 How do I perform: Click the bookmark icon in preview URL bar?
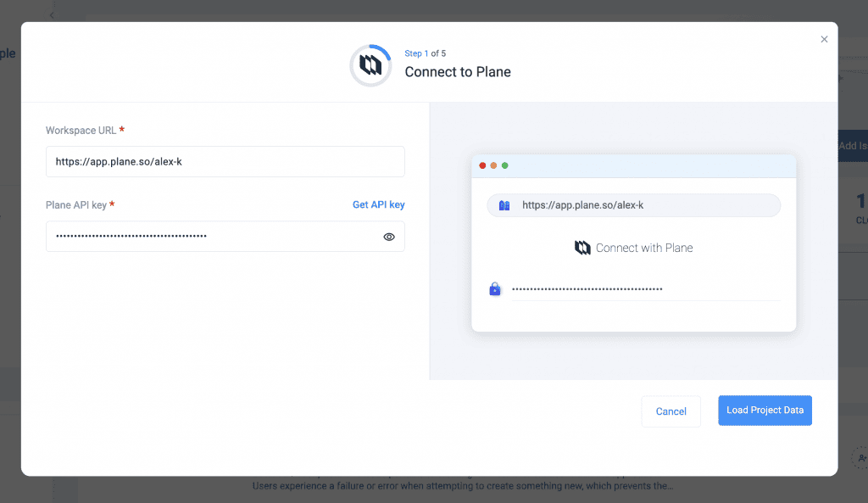pyautogui.click(x=504, y=205)
